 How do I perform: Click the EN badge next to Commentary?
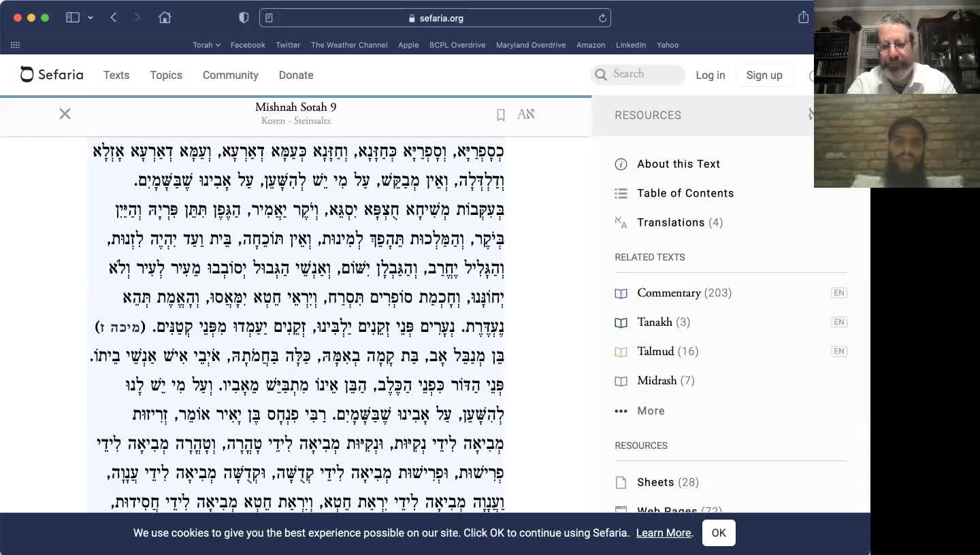839,293
